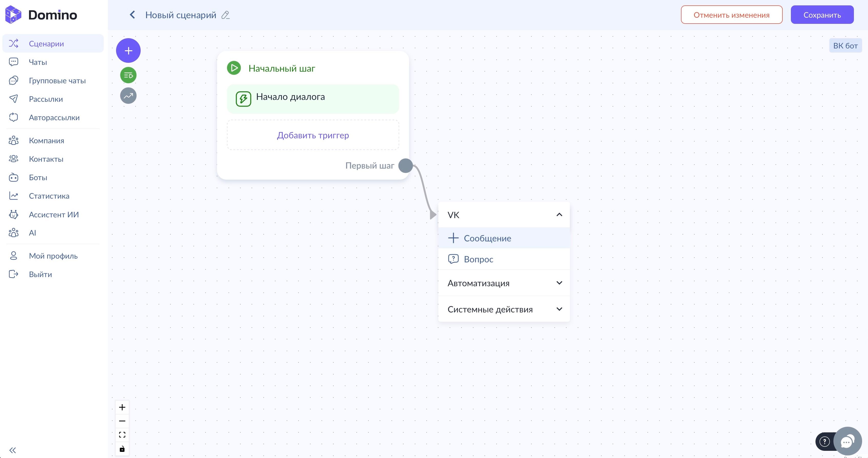Screen dimensions: 868x458
Task: Collapse the left sidebar with double chevron
Action: point(13,450)
